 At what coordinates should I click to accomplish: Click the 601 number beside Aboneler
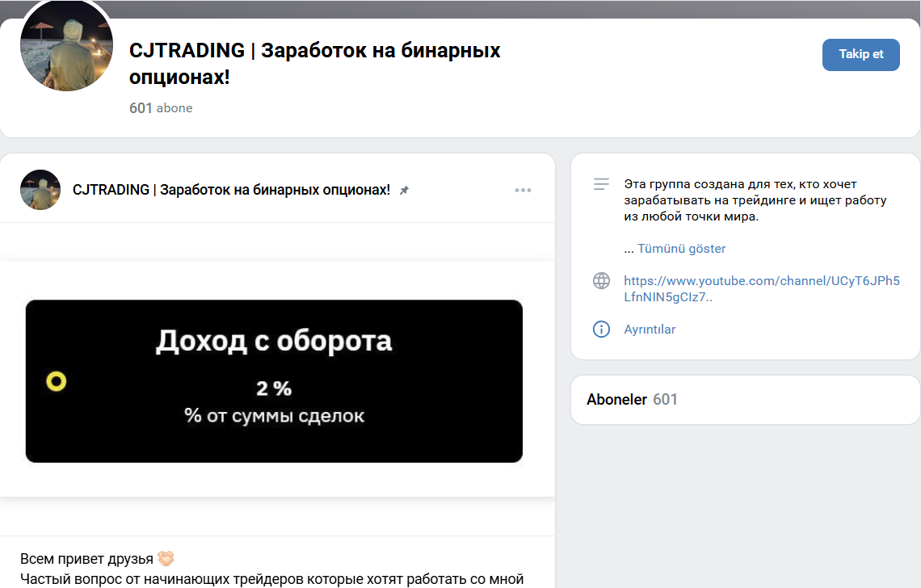(665, 399)
